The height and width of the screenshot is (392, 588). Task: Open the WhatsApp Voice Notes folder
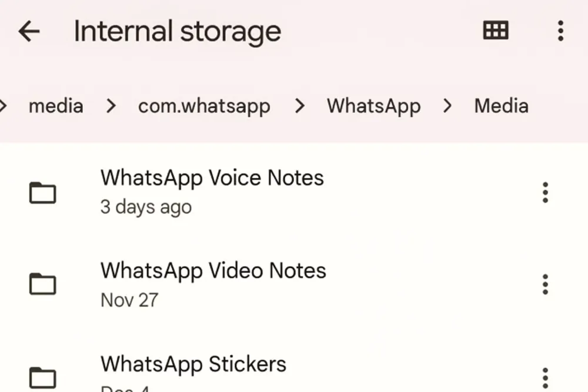(212, 177)
